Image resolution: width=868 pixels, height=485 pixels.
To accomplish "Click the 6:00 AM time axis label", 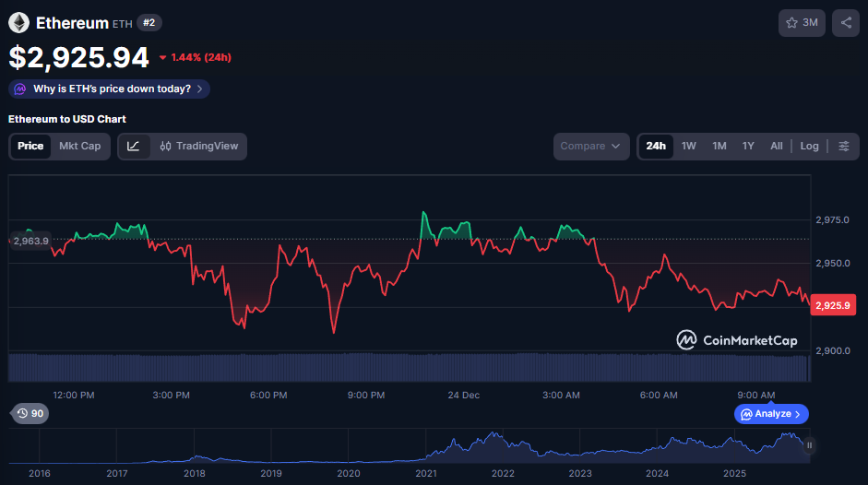I will 659,396.
